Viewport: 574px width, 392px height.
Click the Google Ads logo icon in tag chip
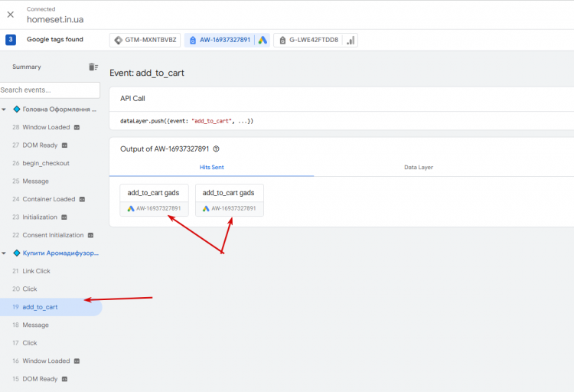point(263,40)
